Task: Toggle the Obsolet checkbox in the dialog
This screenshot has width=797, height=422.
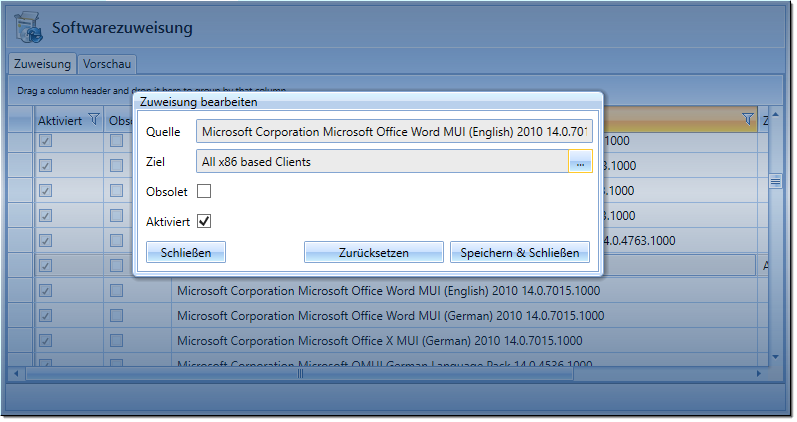Action: click(x=204, y=191)
